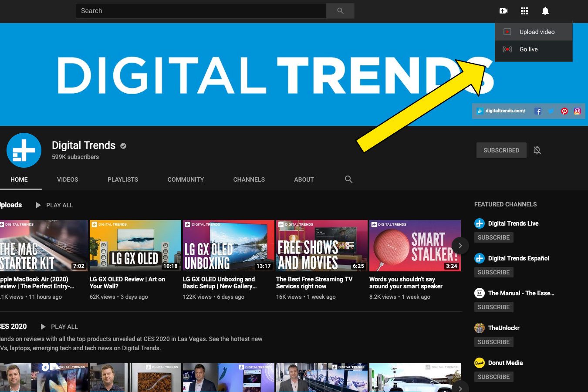Open 'The Best Free Streaming TV Services' title
The height and width of the screenshot is (392, 588).
(x=314, y=283)
